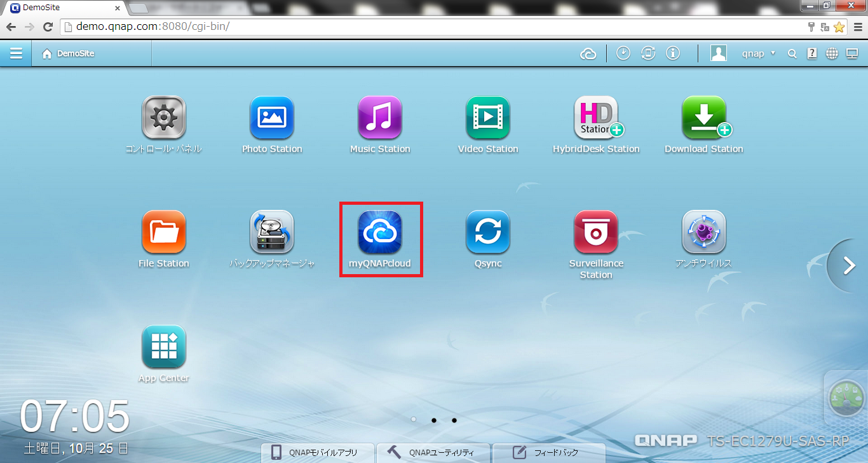
Task: Click the saved password key icon
Action: 811,27
